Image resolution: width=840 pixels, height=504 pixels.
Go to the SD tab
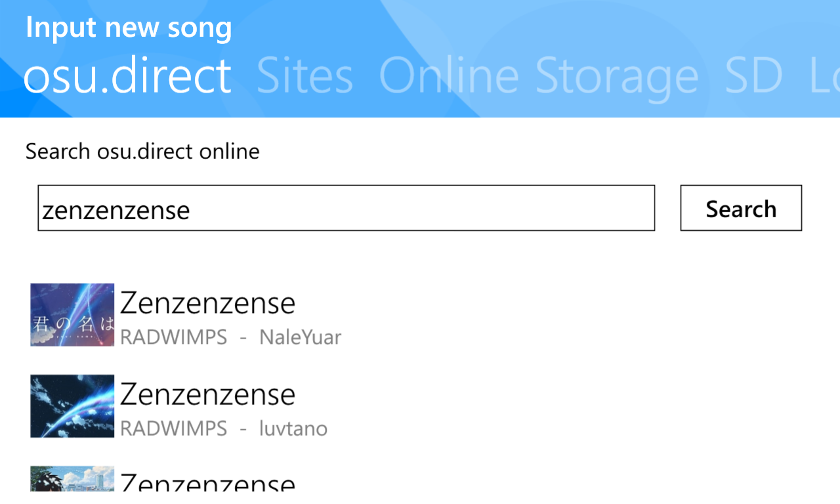coord(753,75)
